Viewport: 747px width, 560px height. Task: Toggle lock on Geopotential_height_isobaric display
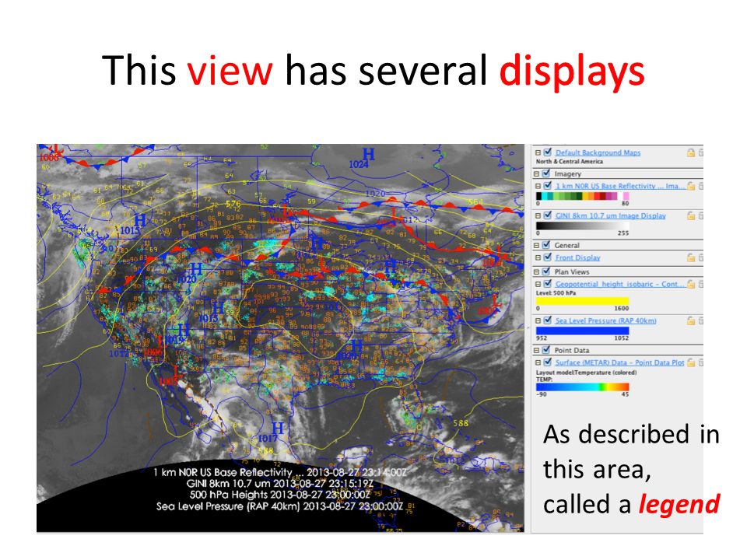690,284
